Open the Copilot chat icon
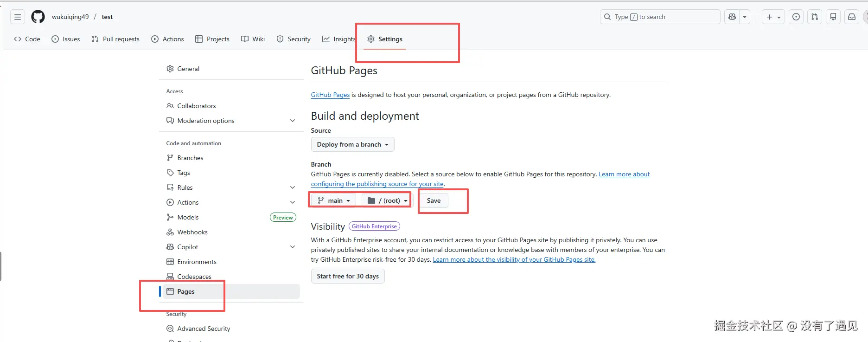 [732, 17]
